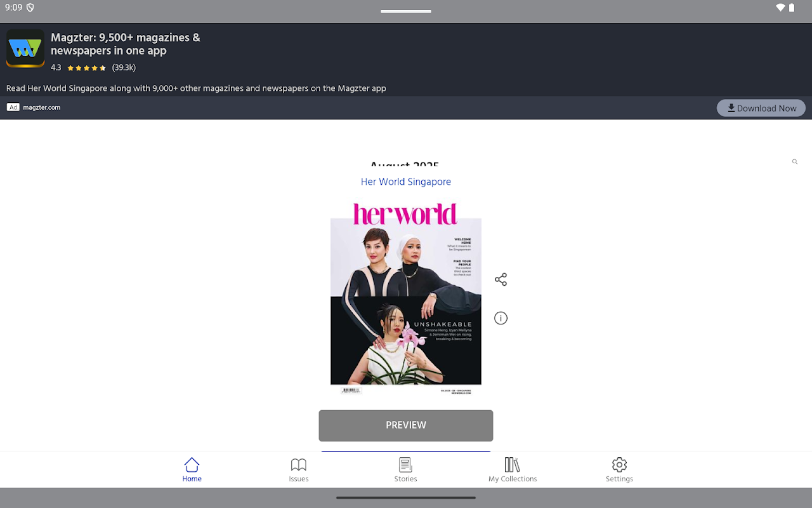Tap the shield icon next to the clock
The height and width of the screenshot is (508, 812).
click(30, 8)
